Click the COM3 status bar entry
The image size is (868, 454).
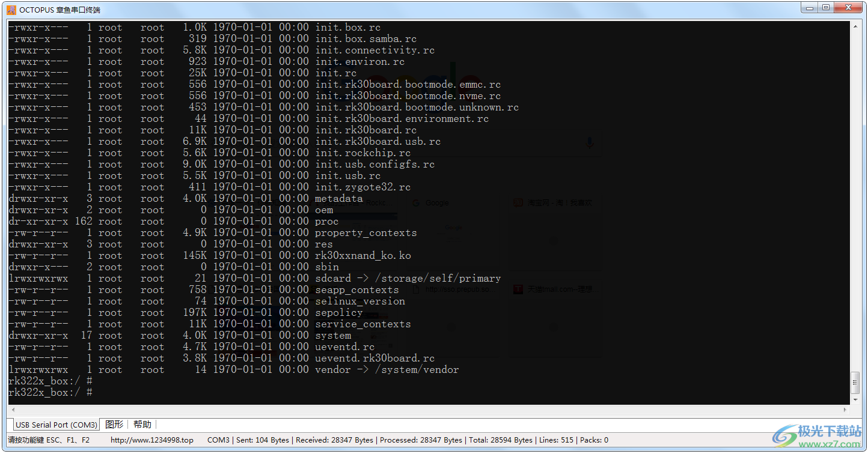pos(218,440)
